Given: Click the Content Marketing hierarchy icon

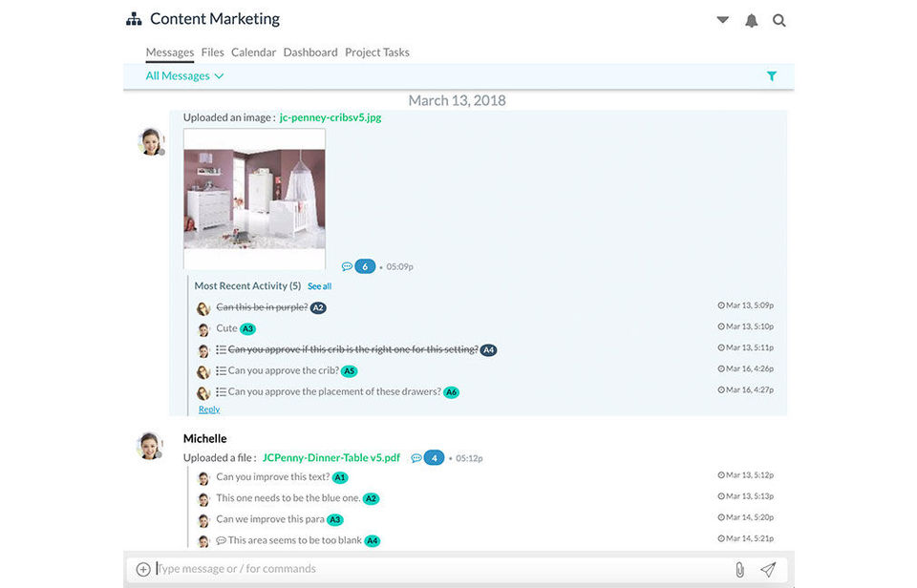Looking at the screenshot, I should 134,19.
